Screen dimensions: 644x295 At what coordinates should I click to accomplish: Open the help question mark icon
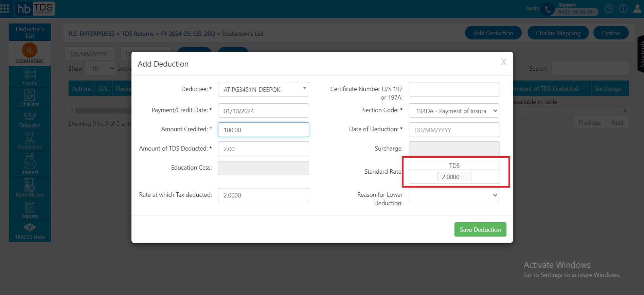coord(609,8)
